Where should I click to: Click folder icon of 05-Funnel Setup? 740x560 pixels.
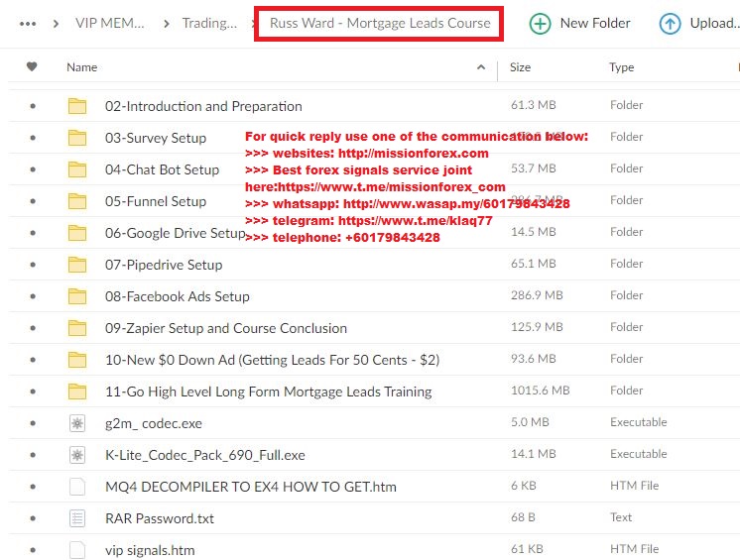pyautogui.click(x=77, y=201)
